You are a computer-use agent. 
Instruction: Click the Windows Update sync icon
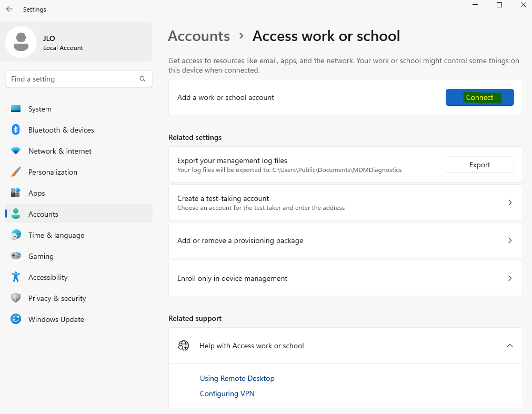point(16,319)
